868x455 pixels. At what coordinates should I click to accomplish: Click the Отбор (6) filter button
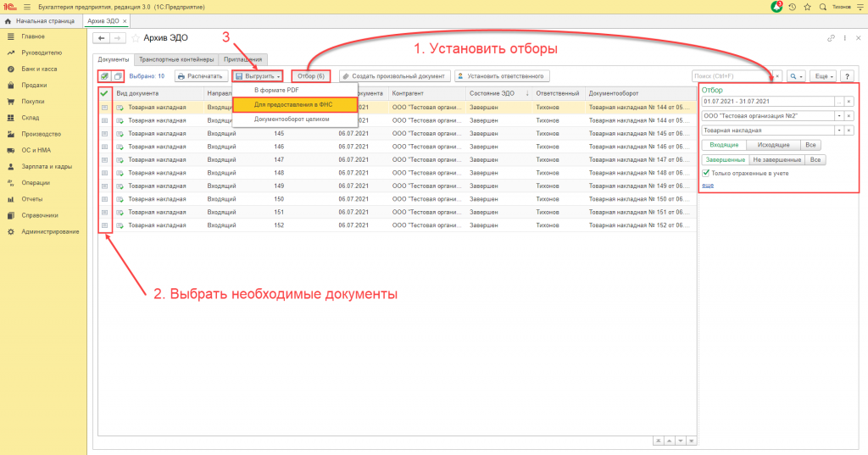(x=311, y=76)
